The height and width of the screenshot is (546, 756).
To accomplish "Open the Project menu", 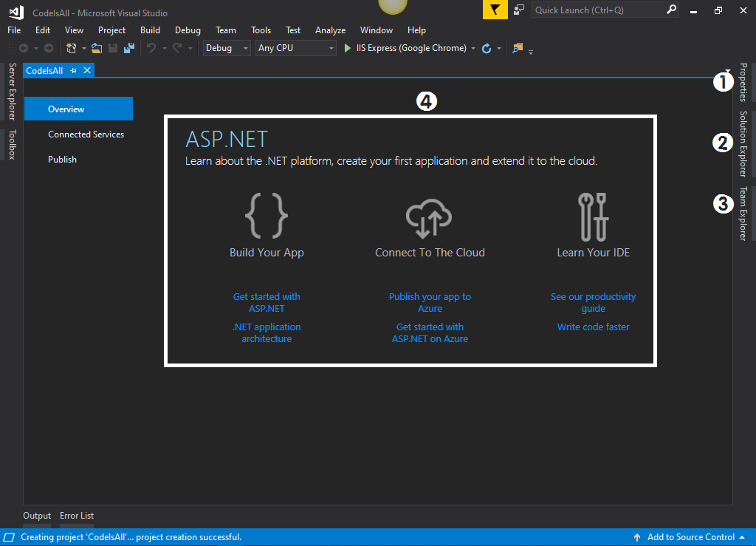I will [x=112, y=30].
